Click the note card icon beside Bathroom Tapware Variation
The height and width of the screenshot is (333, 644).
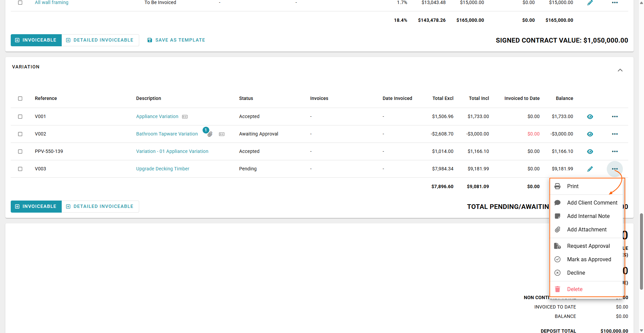pyautogui.click(x=222, y=134)
